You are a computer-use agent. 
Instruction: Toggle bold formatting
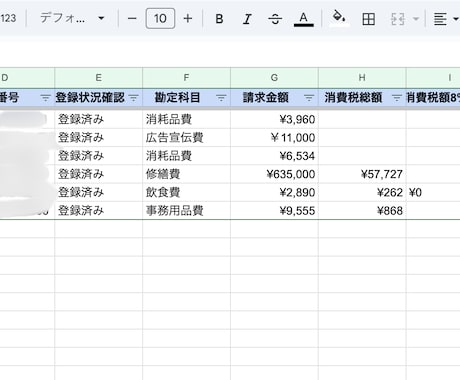tap(219, 19)
